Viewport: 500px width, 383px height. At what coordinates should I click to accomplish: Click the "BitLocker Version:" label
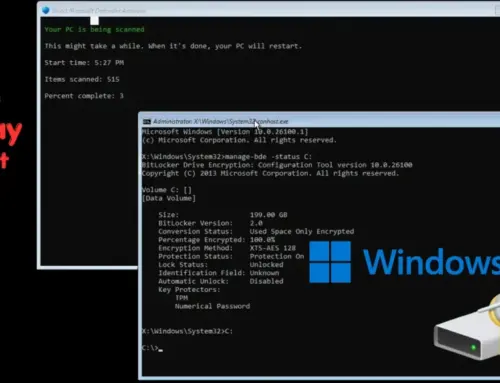pyautogui.click(x=195, y=223)
